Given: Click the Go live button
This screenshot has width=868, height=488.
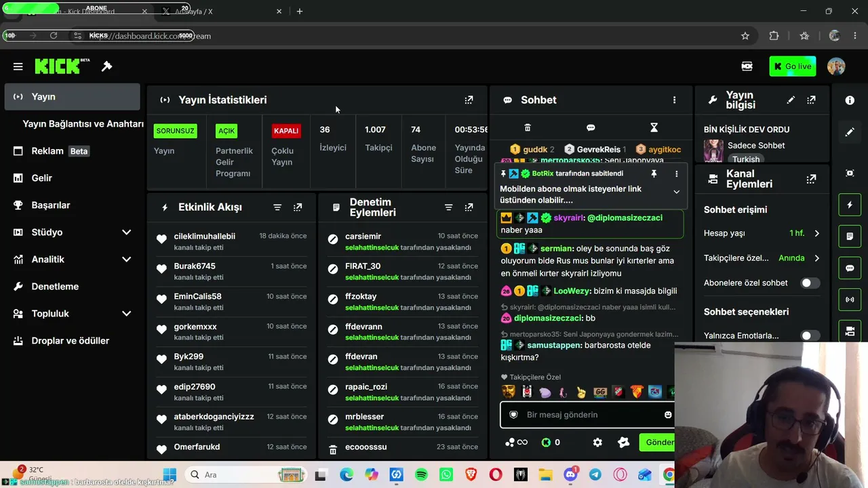Looking at the screenshot, I should tap(792, 66).
